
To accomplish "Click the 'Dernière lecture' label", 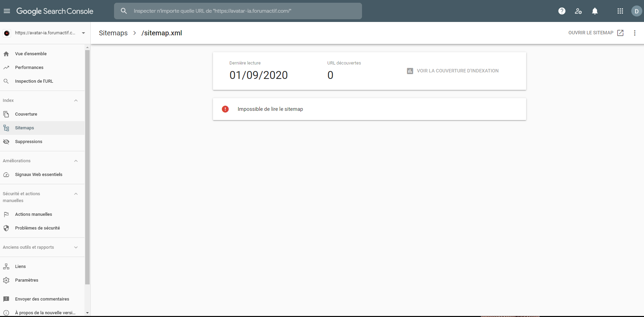I will click(x=245, y=63).
